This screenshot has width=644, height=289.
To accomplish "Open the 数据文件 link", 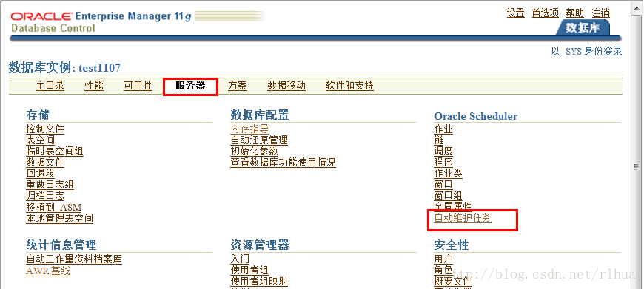I will [x=45, y=163].
